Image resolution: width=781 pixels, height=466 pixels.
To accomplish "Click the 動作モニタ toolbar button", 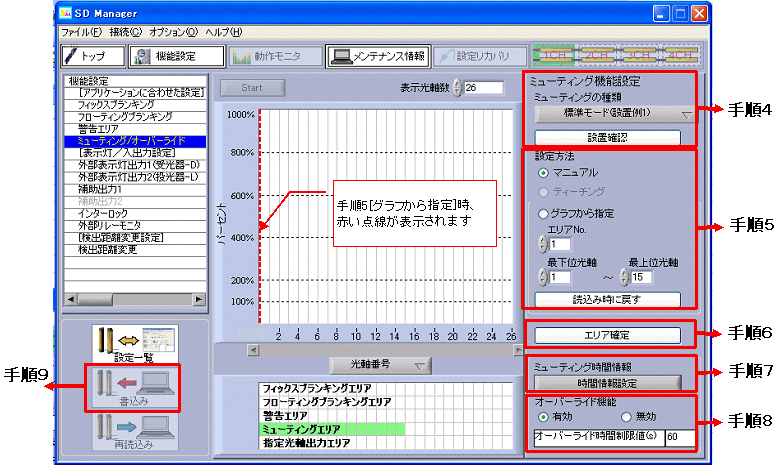I will click(275, 56).
